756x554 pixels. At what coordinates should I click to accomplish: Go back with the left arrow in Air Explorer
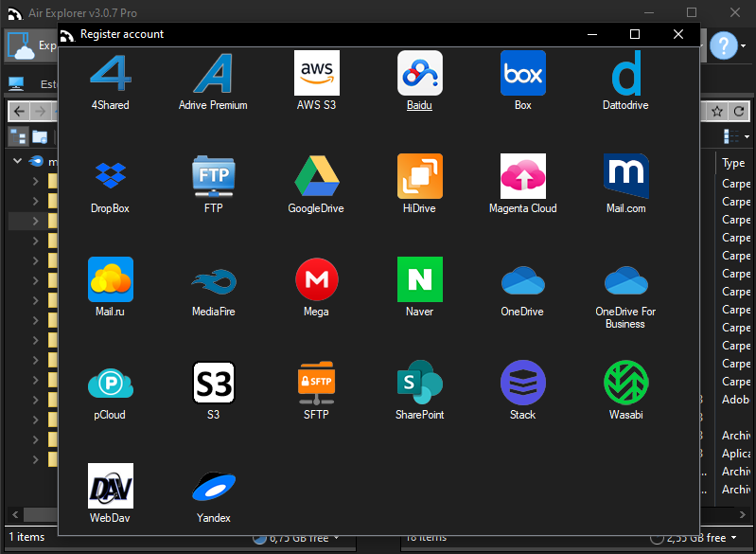coord(19,112)
